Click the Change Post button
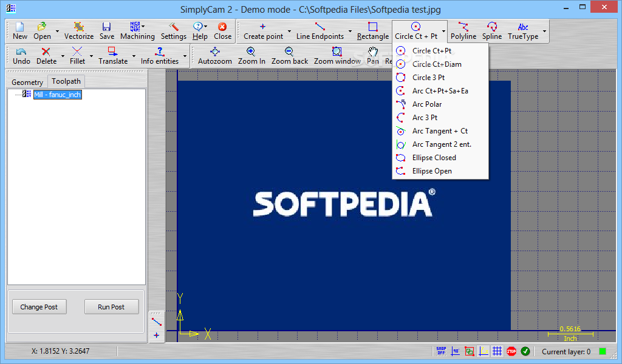622x364 pixels. (39, 307)
